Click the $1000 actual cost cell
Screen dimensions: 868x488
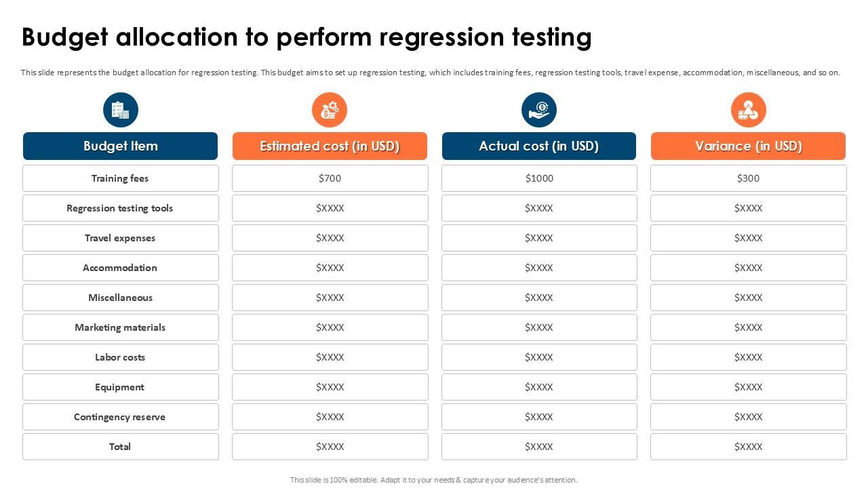539,178
